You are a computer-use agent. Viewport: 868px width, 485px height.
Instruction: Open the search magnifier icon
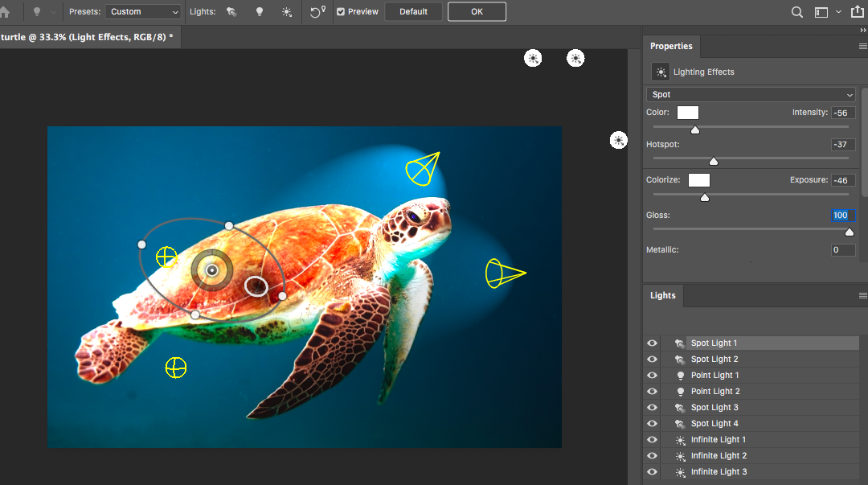click(796, 12)
